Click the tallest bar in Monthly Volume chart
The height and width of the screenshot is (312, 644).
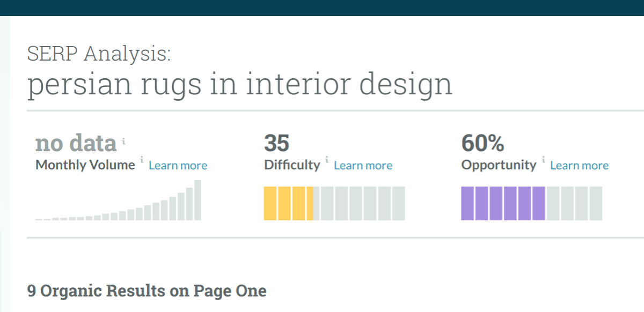197,200
